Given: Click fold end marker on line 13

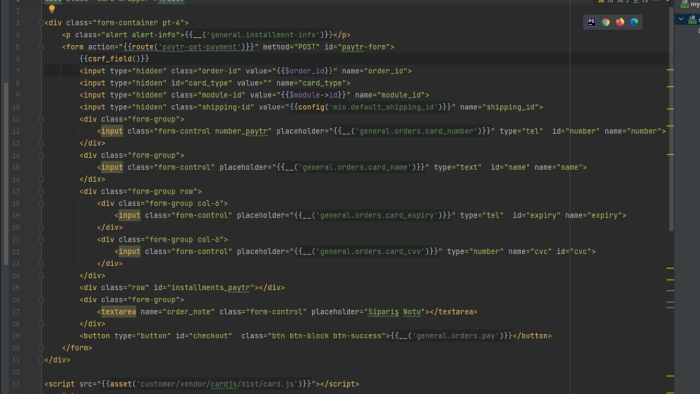Looking at the screenshot, I should pos(41,143).
